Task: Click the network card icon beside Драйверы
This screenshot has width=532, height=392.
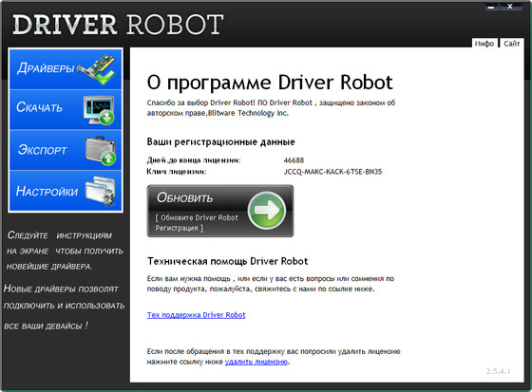Action: (97, 69)
